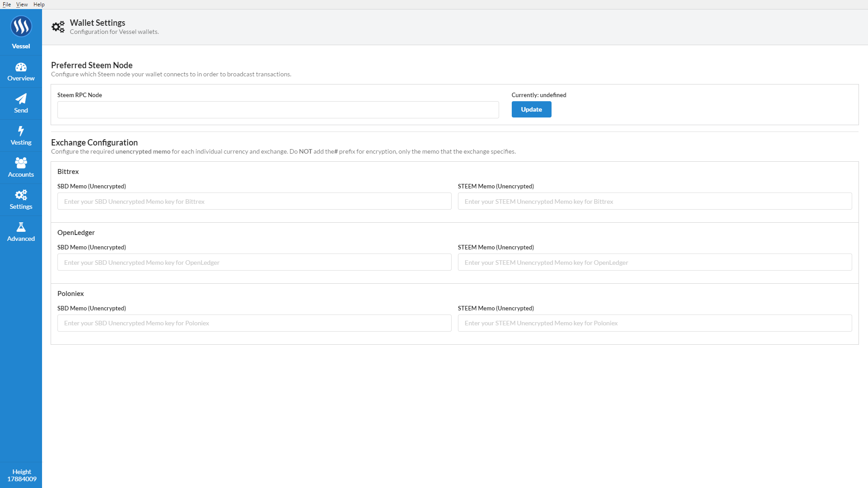The image size is (868, 488).
Task: Click the Poloniex section label
Action: [71, 294]
